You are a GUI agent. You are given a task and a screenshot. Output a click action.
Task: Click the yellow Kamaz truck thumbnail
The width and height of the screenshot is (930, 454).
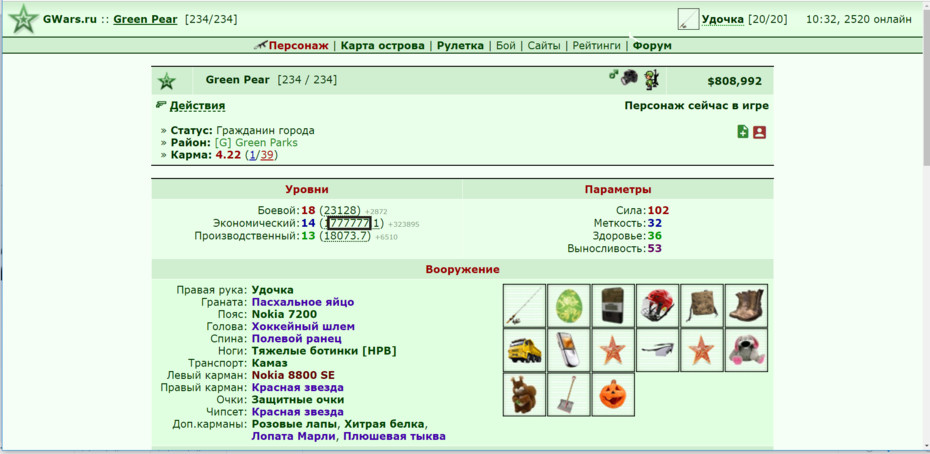pos(524,350)
